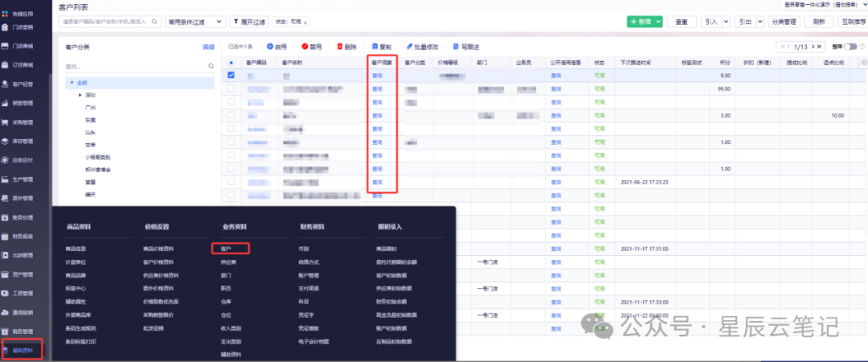Screen dimensions: 868x362
Task: Toggle select-all checkbox in table header
Action: pyautogui.click(x=231, y=63)
